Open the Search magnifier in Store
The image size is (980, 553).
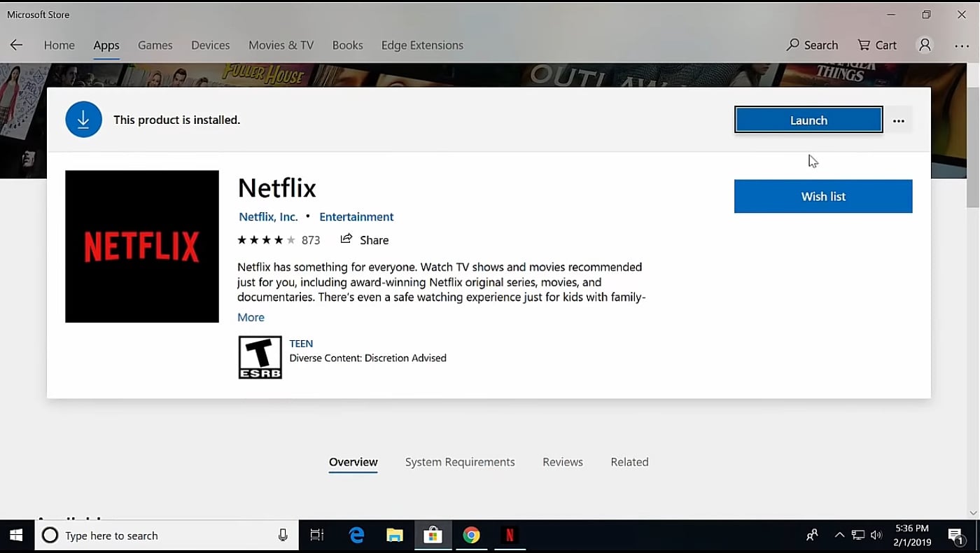tap(812, 45)
